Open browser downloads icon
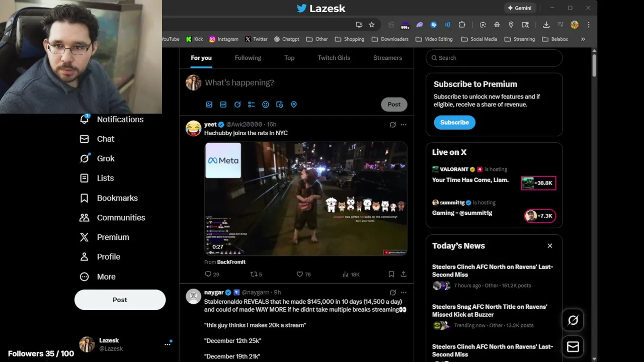644x362 pixels. click(x=546, y=25)
